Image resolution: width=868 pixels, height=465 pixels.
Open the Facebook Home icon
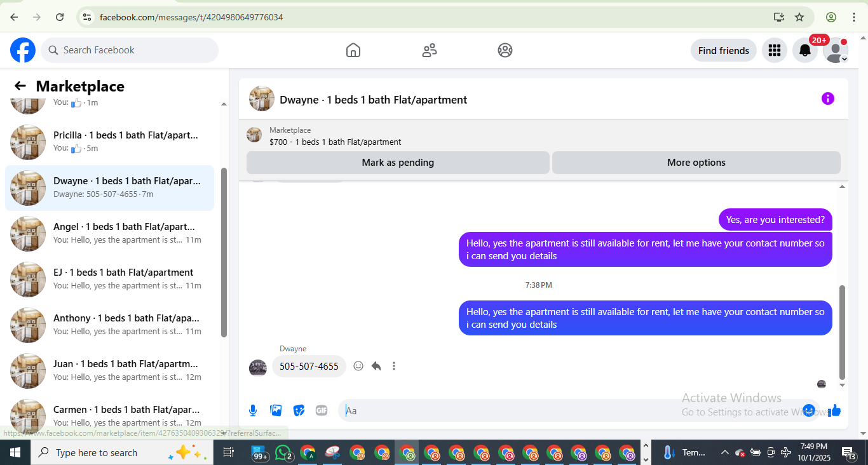(x=353, y=50)
